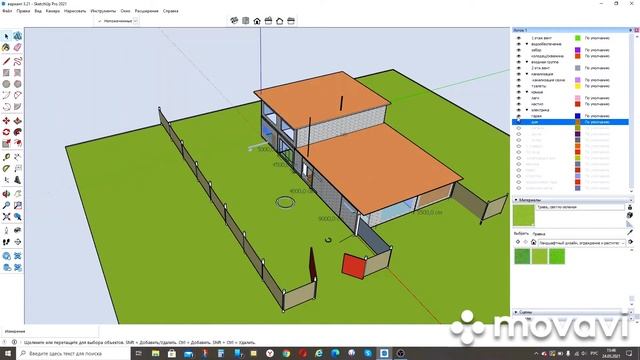
Task: Choose the Offset tool
Action: (x=18, y=143)
